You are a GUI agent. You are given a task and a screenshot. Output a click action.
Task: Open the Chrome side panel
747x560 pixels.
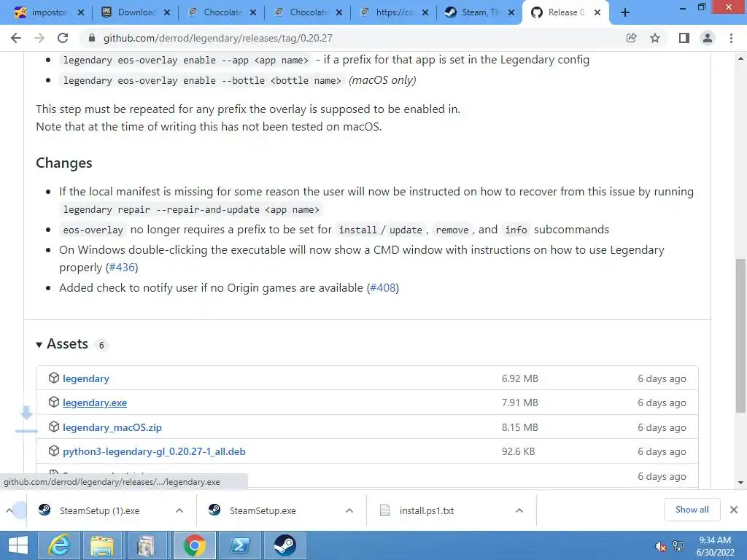[x=684, y=38]
